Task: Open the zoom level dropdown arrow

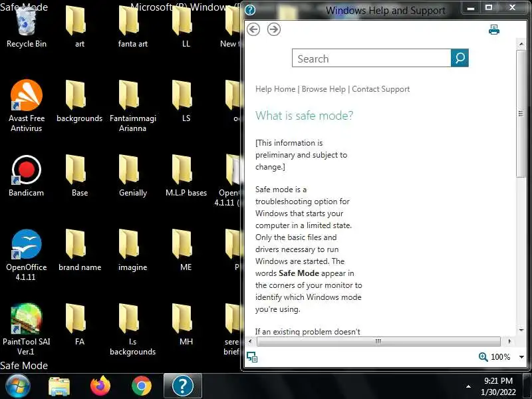Action: pos(521,357)
